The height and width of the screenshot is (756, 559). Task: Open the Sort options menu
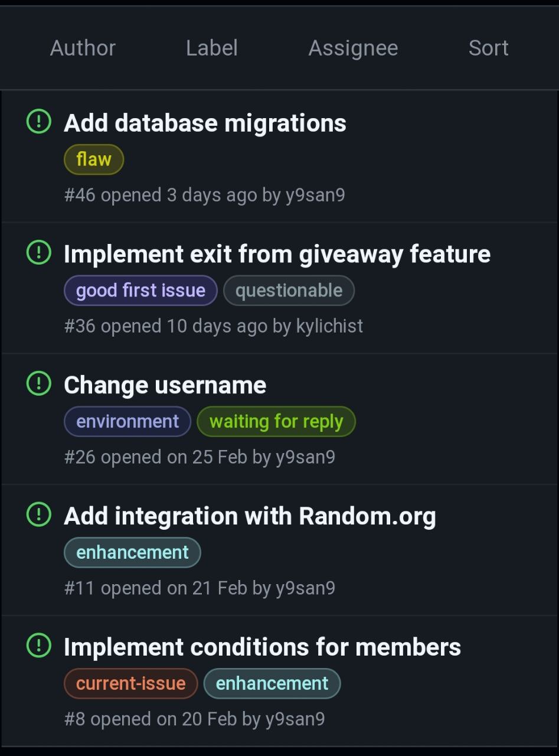tap(489, 48)
